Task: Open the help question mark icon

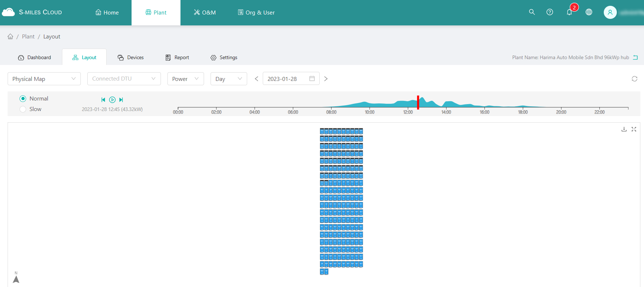Action: pos(549,12)
